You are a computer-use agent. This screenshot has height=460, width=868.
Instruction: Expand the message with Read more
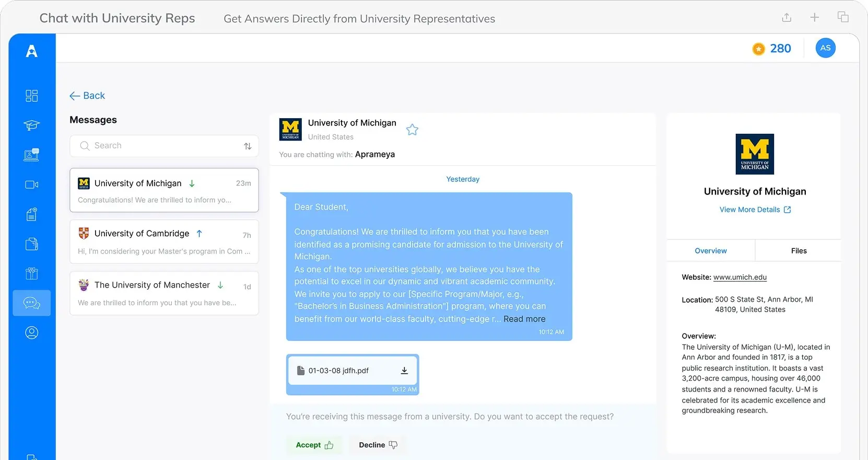click(524, 319)
